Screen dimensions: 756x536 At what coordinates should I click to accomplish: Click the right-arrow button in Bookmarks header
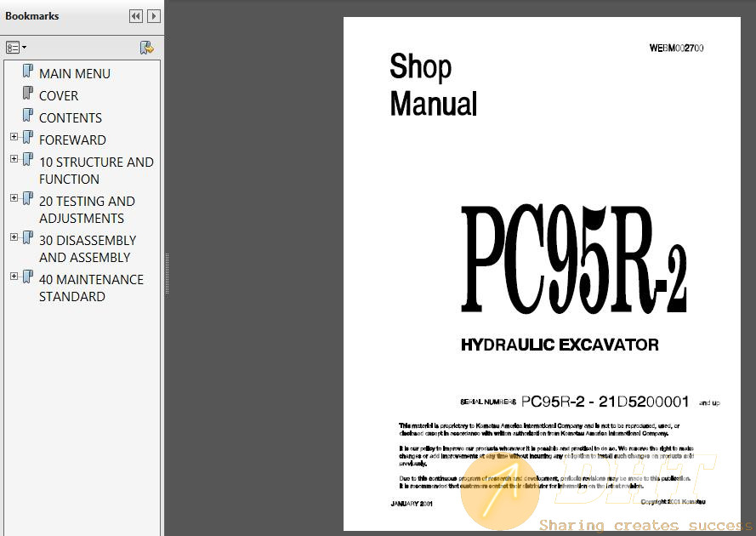[x=154, y=16]
